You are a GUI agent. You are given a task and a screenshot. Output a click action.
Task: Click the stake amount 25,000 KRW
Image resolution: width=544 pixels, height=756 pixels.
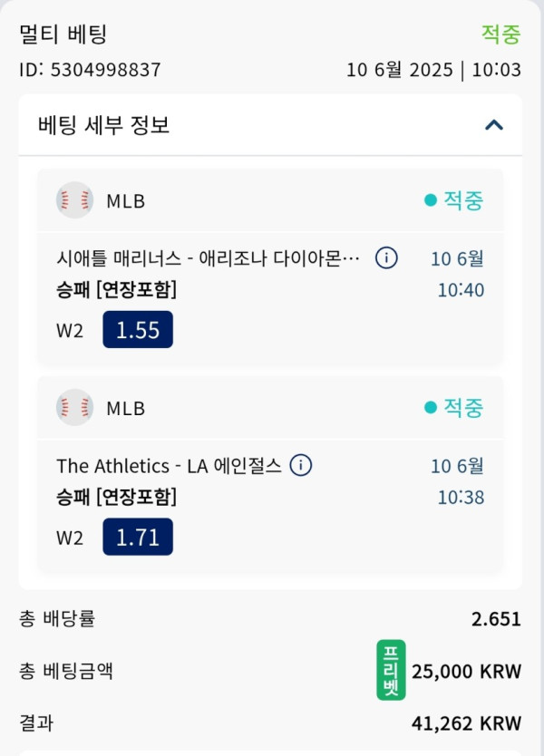pos(466,671)
